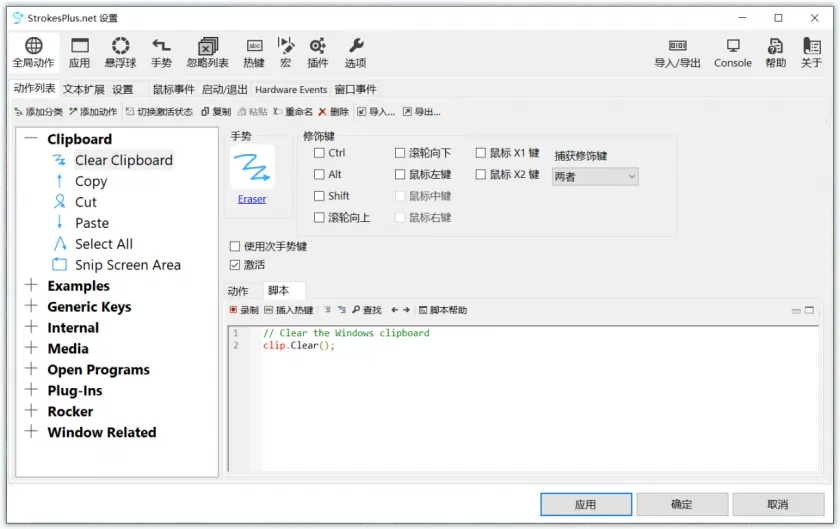Click 插入热键 insert hotkey button
The height and width of the screenshot is (529, 840).
(x=289, y=310)
